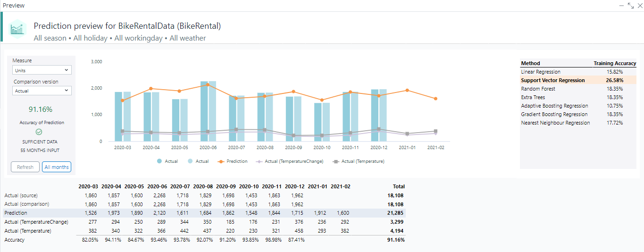Click the All months button
Screen dimensions: 644x252
[x=57, y=167]
